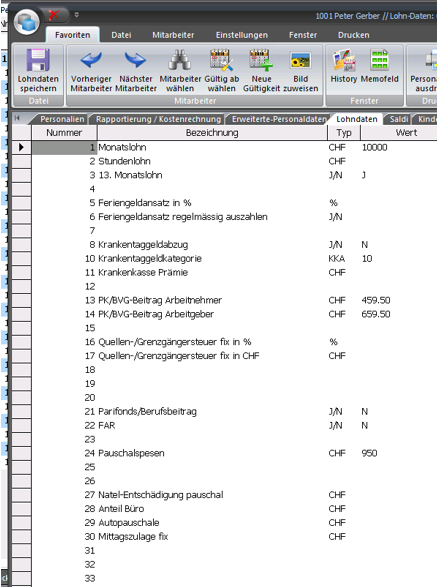The height and width of the screenshot is (587, 437).
Task: Open Rapportierung / Kostenrechnung tab
Action: coord(158,119)
